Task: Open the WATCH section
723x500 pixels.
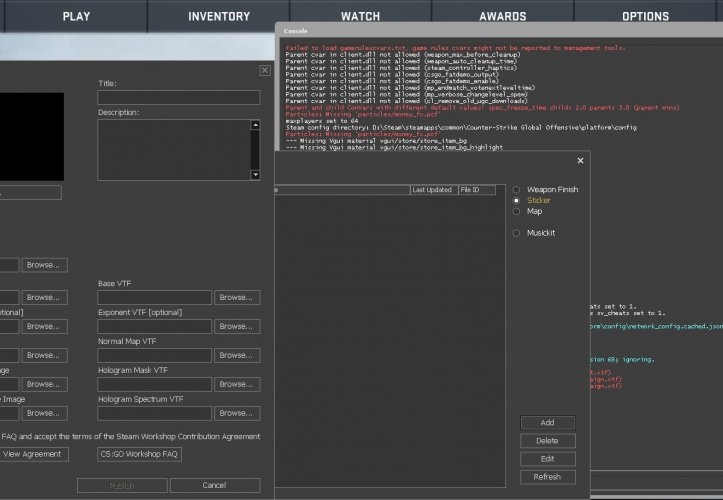Action: coord(360,16)
